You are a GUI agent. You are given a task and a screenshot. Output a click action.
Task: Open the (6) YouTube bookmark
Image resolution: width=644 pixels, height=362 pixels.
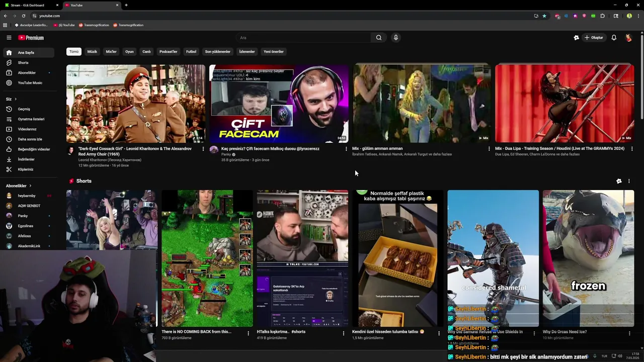click(64, 25)
